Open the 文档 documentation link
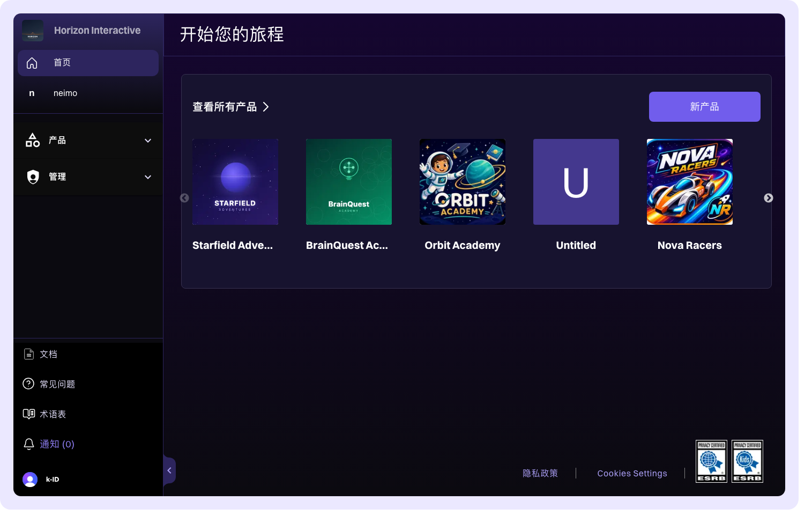The image size is (812, 523). 40,354
